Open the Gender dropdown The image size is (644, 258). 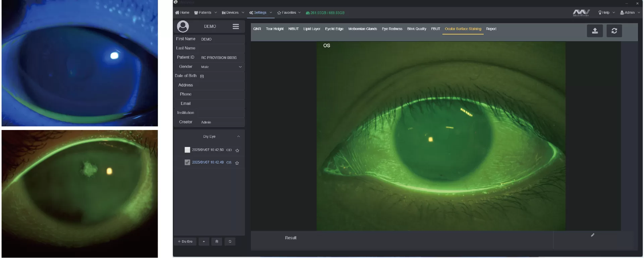coord(221,67)
